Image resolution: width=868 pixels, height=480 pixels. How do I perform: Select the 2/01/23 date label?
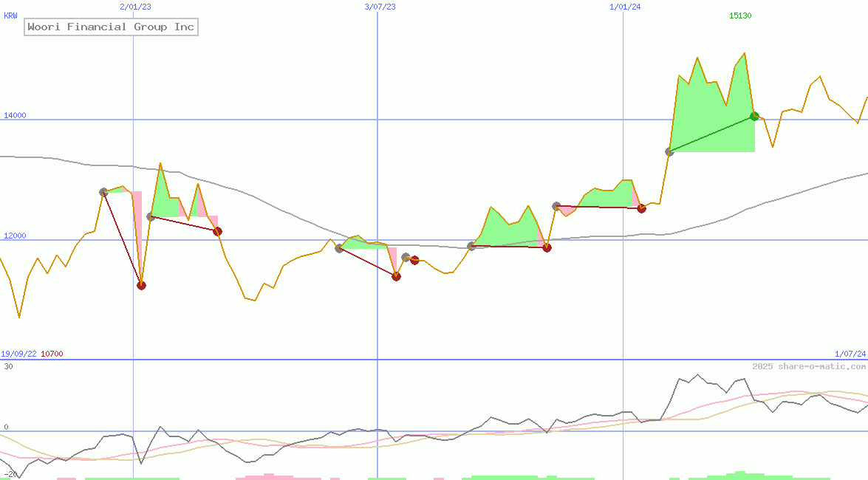(x=135, y=7)
